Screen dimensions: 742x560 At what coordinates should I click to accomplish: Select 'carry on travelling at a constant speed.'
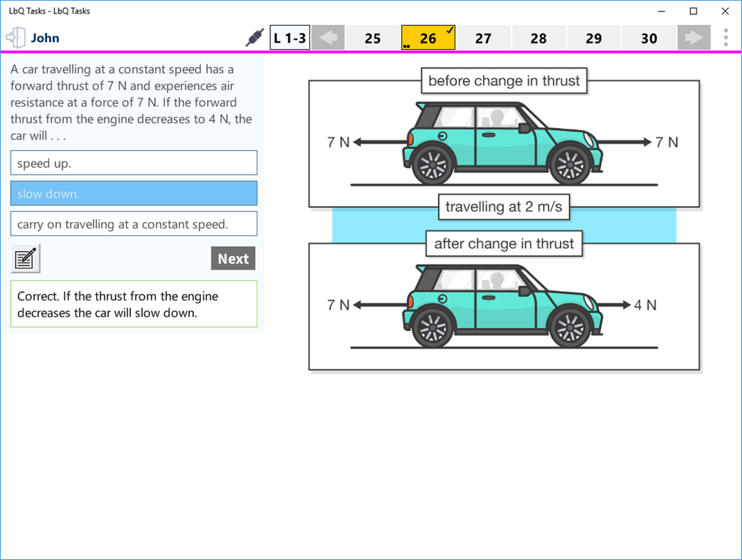click(x=134, y=223)
